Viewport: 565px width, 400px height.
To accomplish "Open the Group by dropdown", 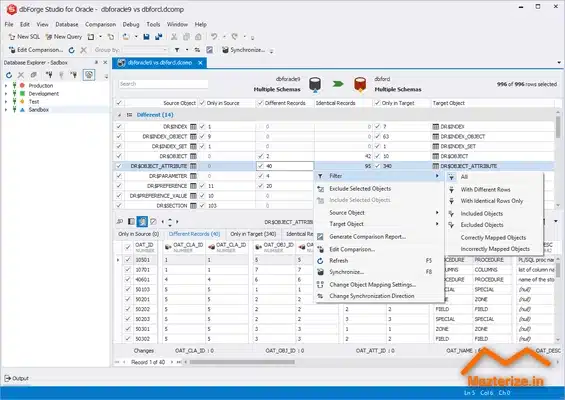I will [165, 50].
